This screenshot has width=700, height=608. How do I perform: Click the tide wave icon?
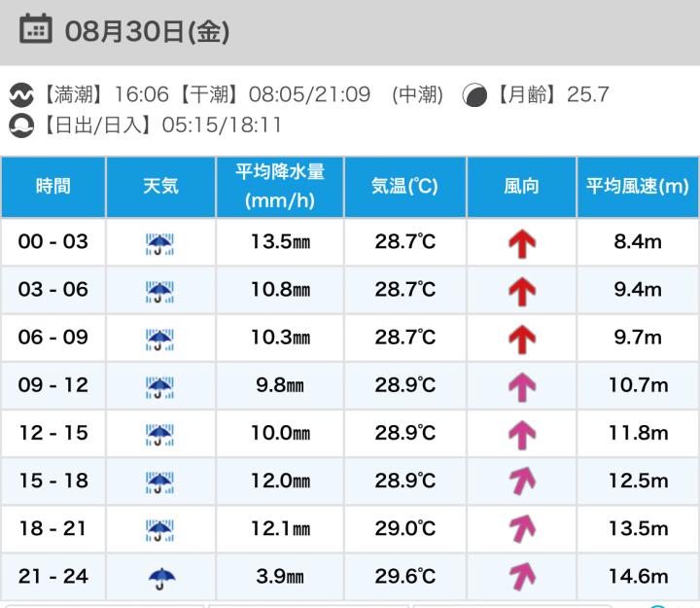tap(21, 95)
